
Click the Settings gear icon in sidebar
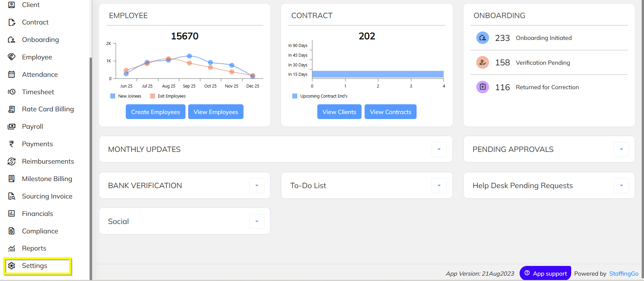click(x=12, y=266)
